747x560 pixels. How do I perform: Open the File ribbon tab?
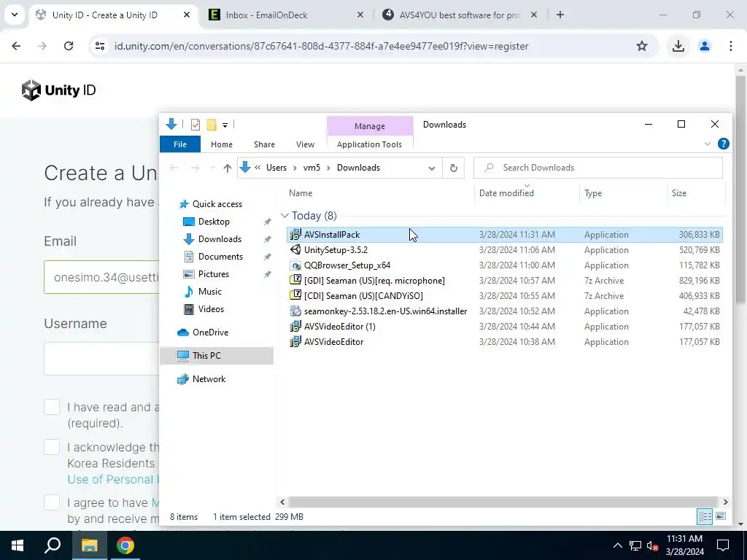[180, 144]
